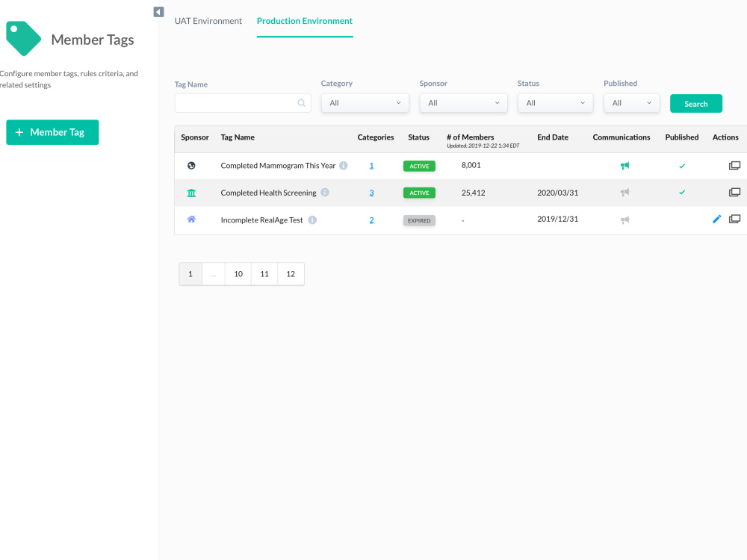Click ACTIVE status badge for Completed Health Screening
Image resolution: width=747 pixels, height=560 pixels.
[419, 193]
